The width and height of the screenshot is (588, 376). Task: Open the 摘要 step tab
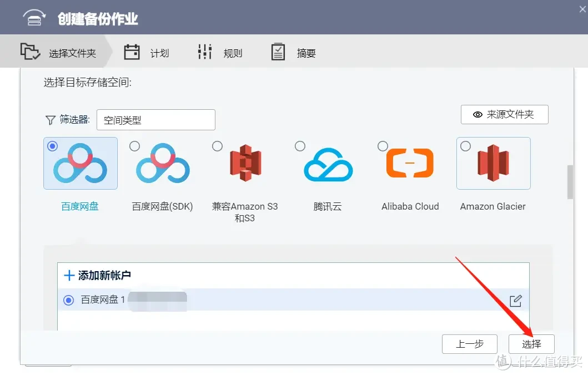[x=294, y=53]
